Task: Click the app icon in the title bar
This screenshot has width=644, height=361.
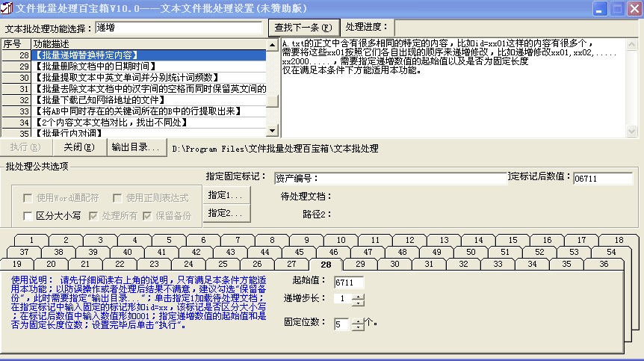Action: tap(7, 7)
